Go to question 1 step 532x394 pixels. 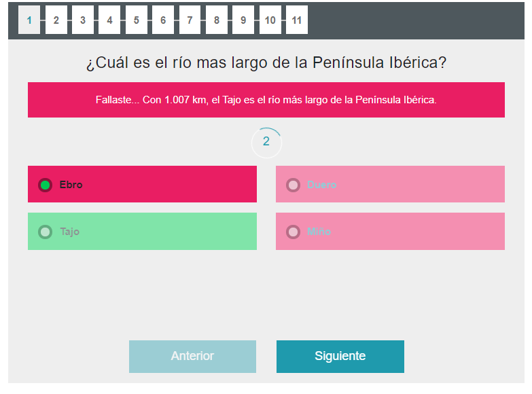point(29,20)
